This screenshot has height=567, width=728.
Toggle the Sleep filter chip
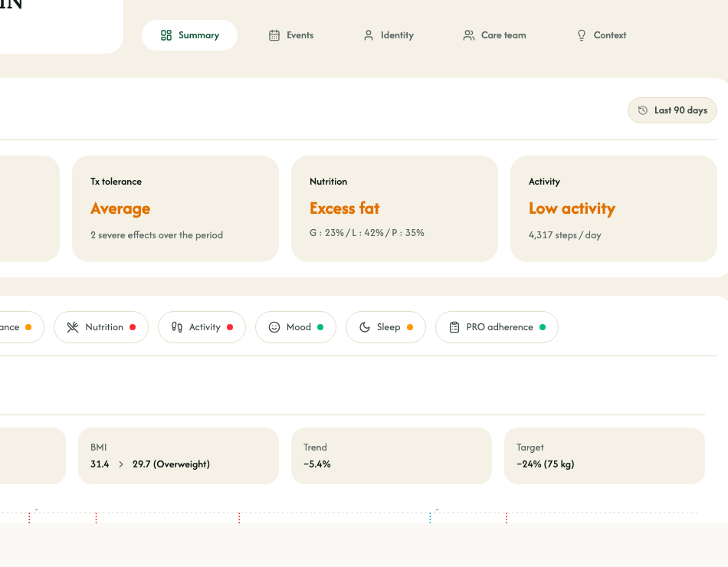[x=385, y=327]
